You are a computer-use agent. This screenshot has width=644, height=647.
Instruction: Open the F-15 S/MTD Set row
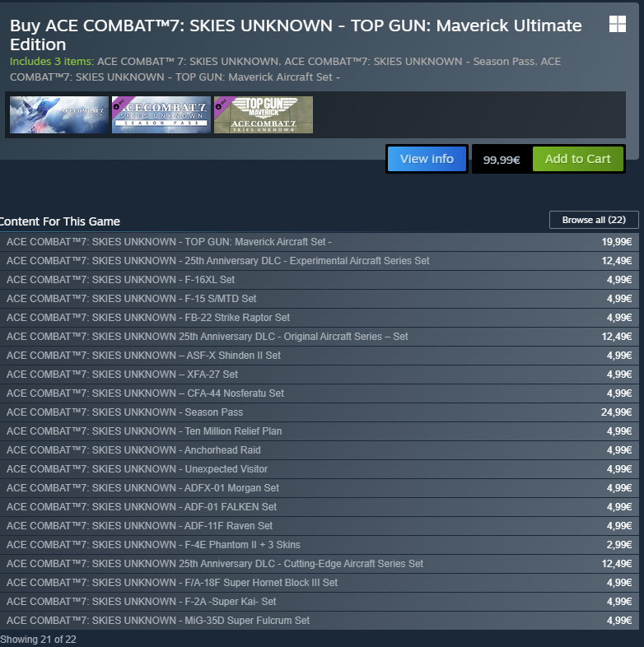point(319,299)
